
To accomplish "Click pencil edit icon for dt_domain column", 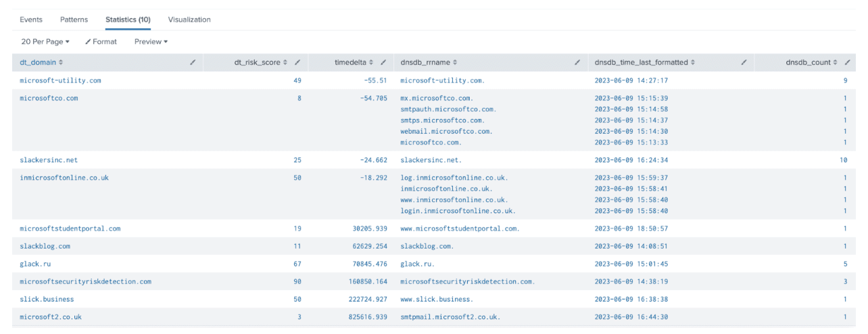I will pos(193,62).
